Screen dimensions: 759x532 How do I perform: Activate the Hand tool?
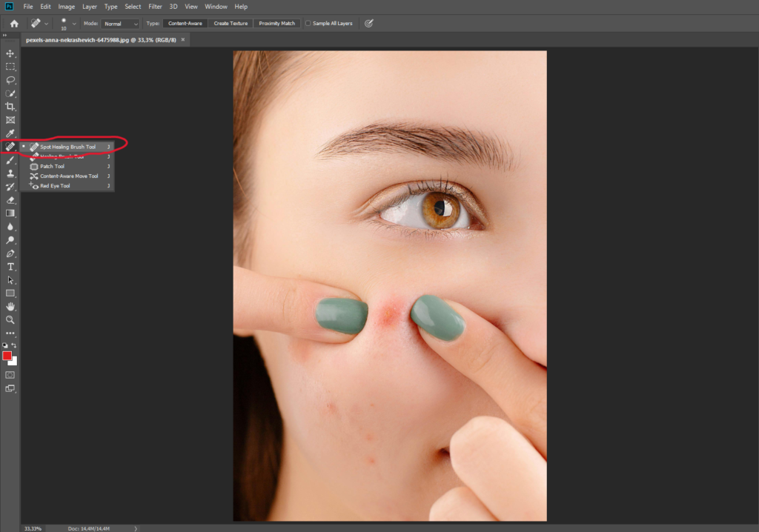click(x=10, y=306)
